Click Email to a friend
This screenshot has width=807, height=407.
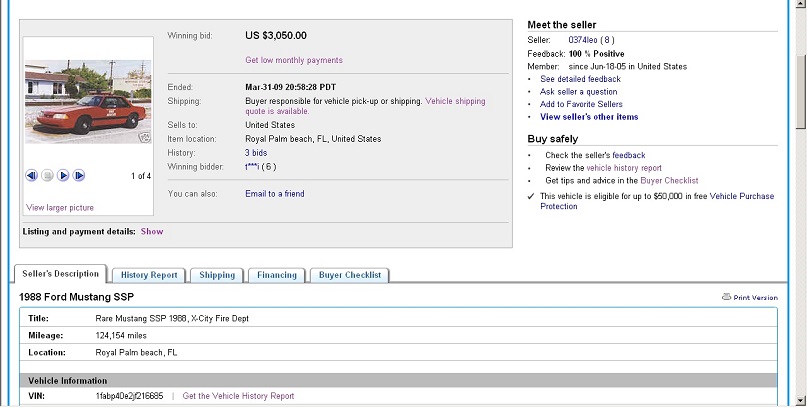point(275,194)
